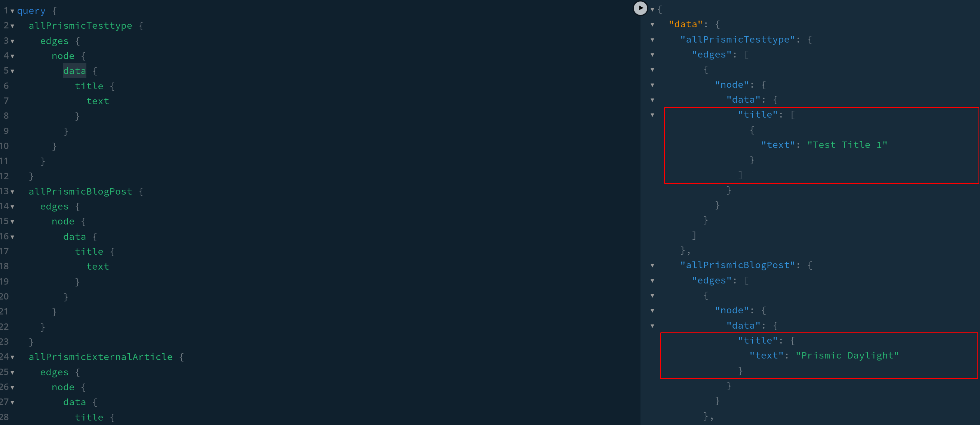Fold the query block on line 1
The width and height of the screenshot is (980, 425).
click(x=12, y=11)
